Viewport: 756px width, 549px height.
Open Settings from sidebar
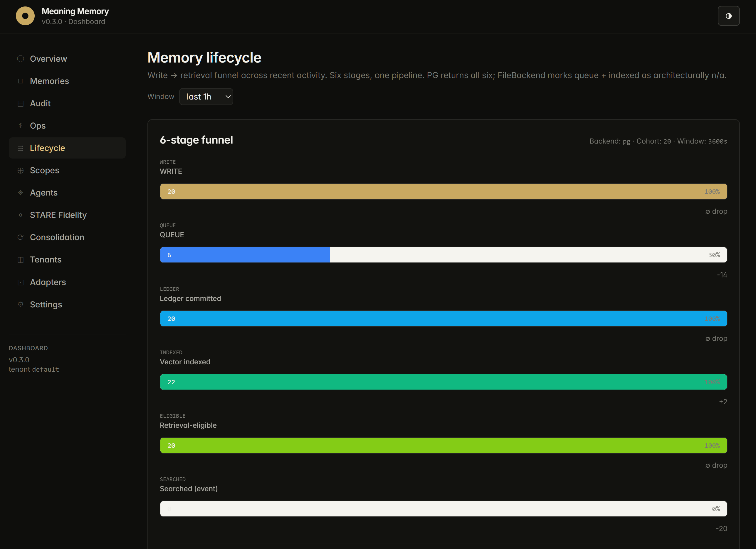coord(67,304)
